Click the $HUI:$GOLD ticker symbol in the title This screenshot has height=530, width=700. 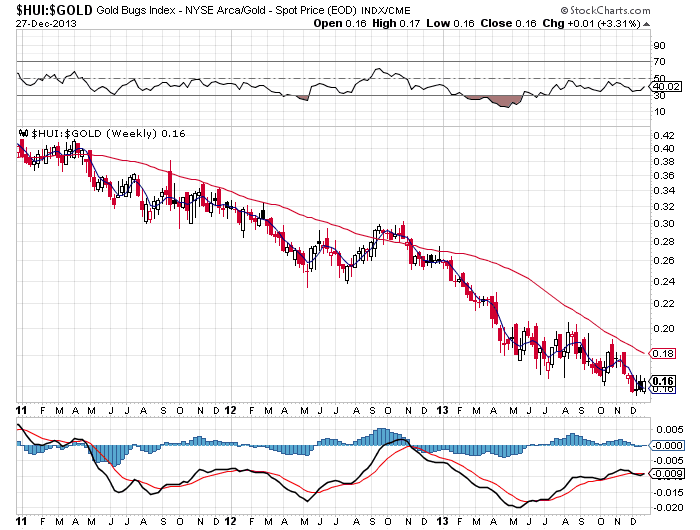[54, 10]
